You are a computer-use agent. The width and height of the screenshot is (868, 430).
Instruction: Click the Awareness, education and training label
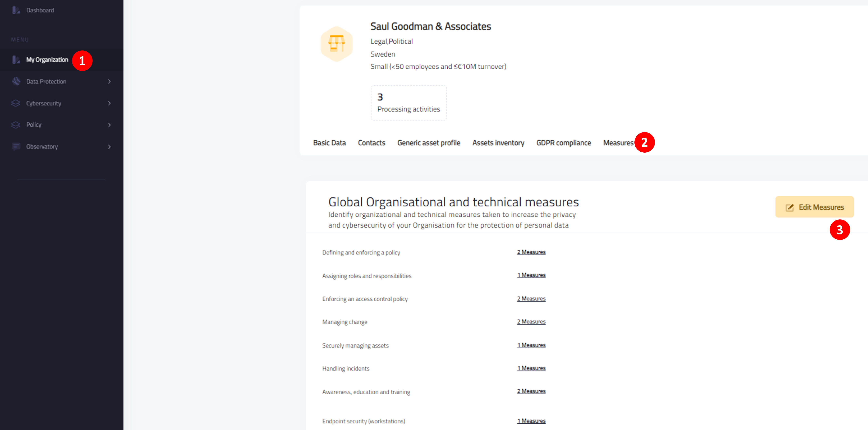(x=366, y=392)
